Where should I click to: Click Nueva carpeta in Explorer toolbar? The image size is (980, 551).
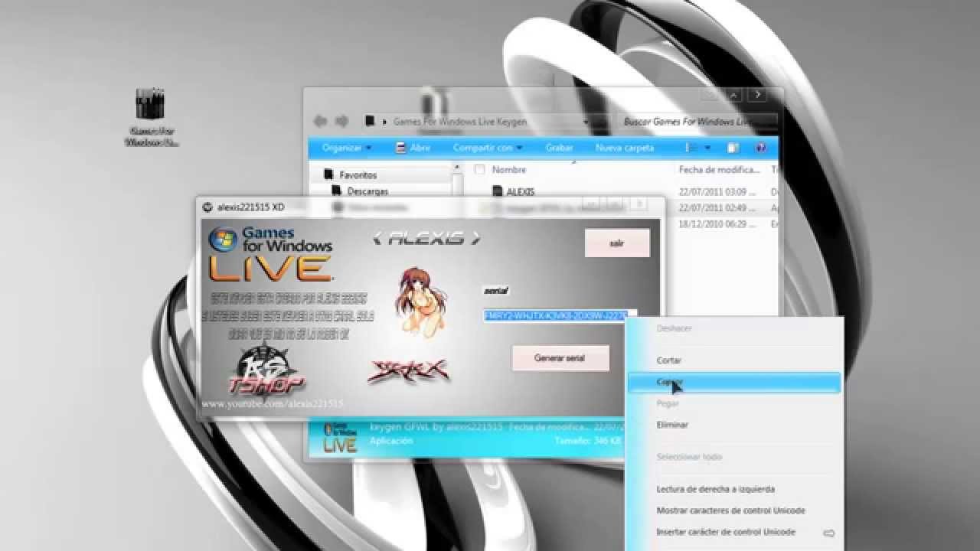[625, 148]
